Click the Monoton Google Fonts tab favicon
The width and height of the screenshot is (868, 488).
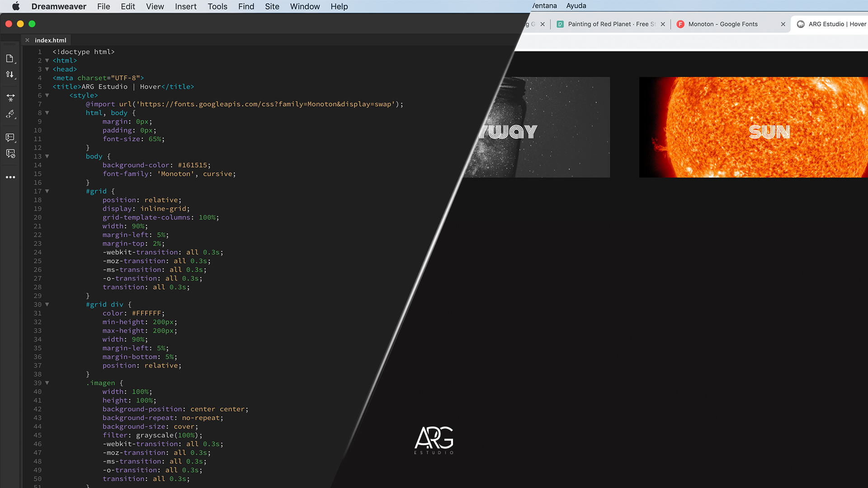pyautogui.click(x=680, y=24)
